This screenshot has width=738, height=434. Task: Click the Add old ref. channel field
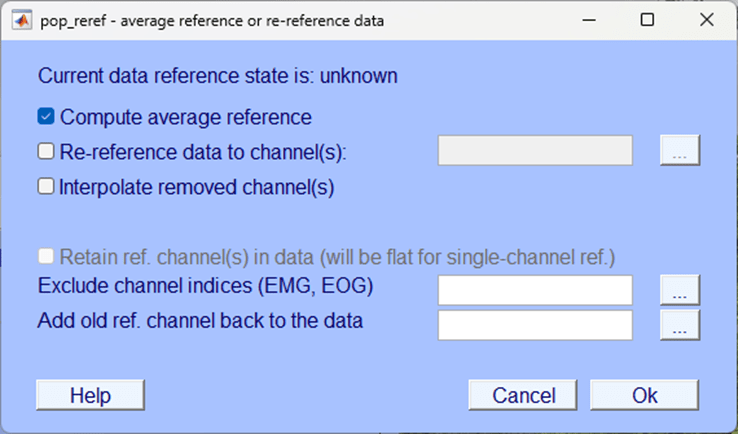click(x=535, y=324)
